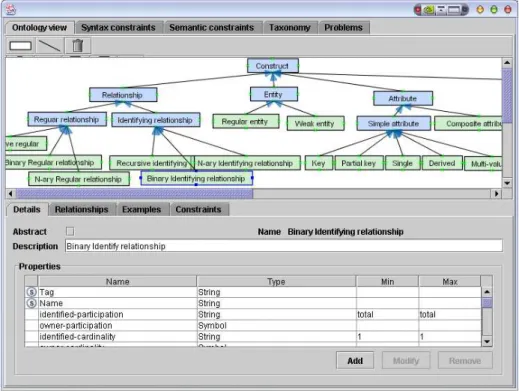The width and height of the screenshot is (519, 391).
Task: Click the red close window button
Action: point(508,10)
